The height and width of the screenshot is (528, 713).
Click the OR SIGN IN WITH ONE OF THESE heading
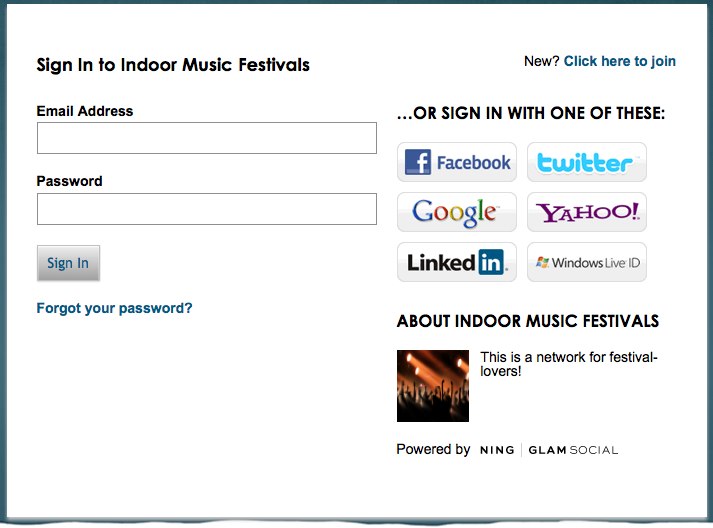(x=531, y=113)
